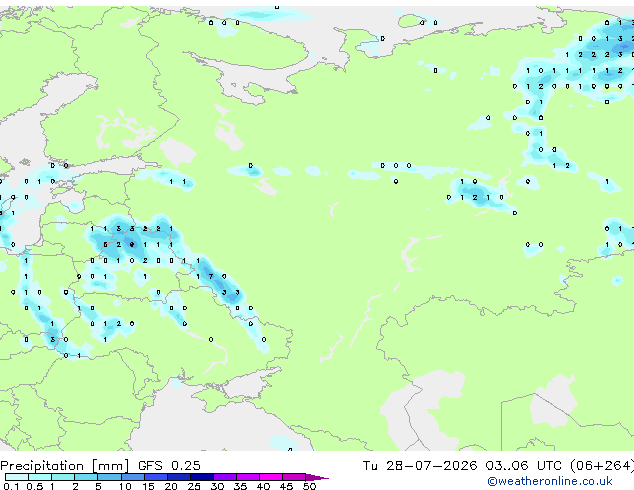Viewport: 634px width, 490px height.
Task: Click the '03..06 UTC' time label
Action: [524, 466]
